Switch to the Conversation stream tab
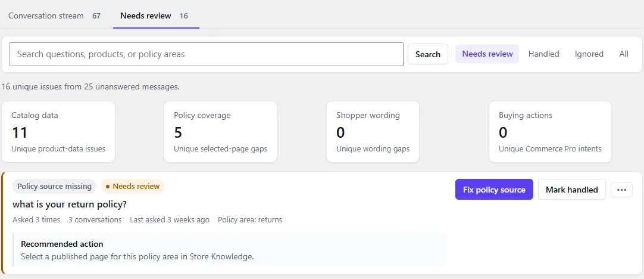Viewport: 644px width, 279px height. pyautogui.click(x=54, y=15)
